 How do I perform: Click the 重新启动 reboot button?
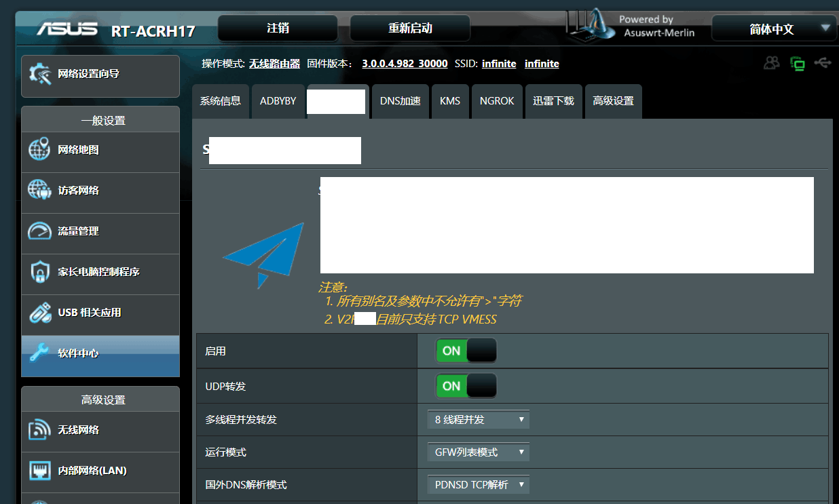click(409, 28)
